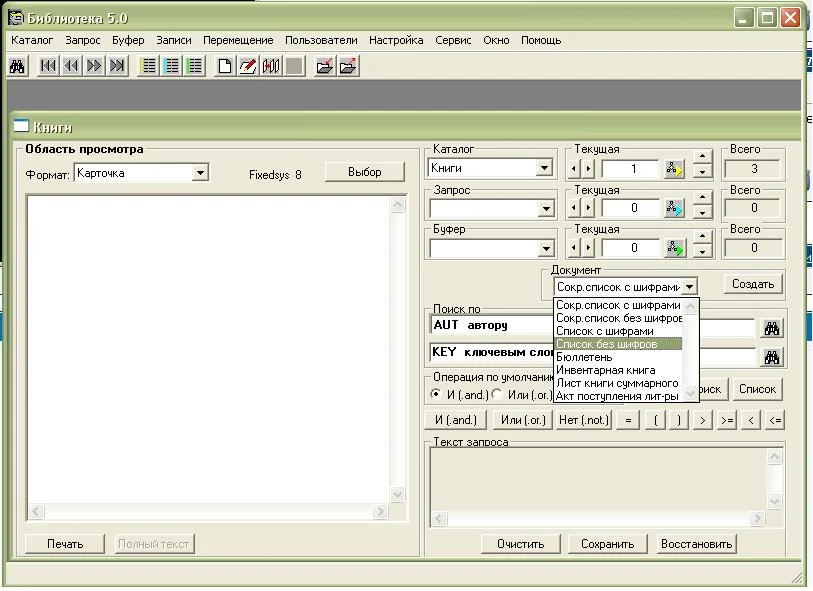
Task: Jump to first record toolbar icon
Action: (48, 66)
